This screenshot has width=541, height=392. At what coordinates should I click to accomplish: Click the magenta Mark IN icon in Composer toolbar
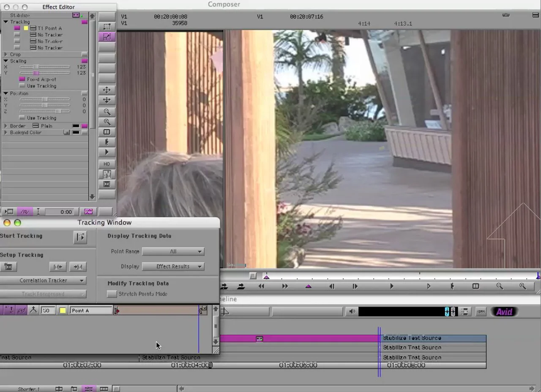309,286
